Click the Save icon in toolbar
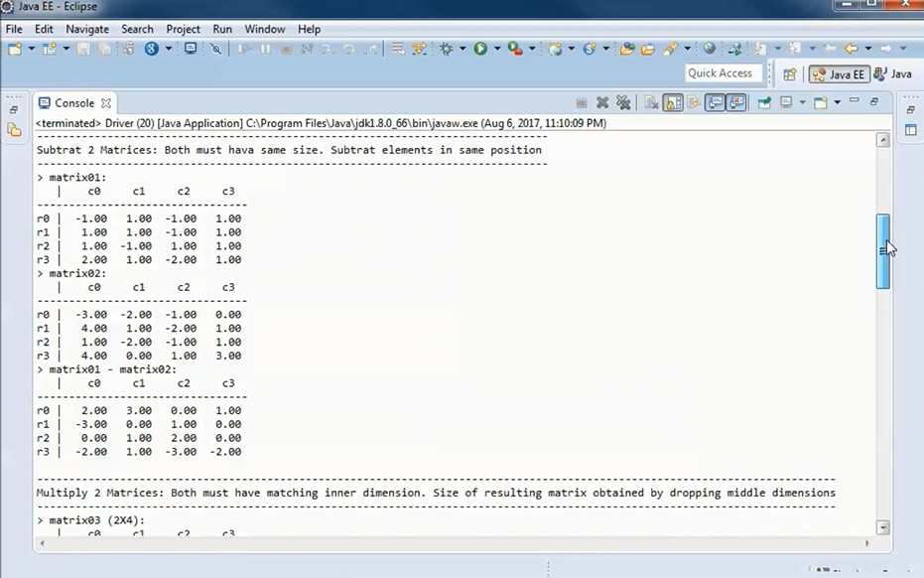924x578 pixels. click(x=83, y=49)
